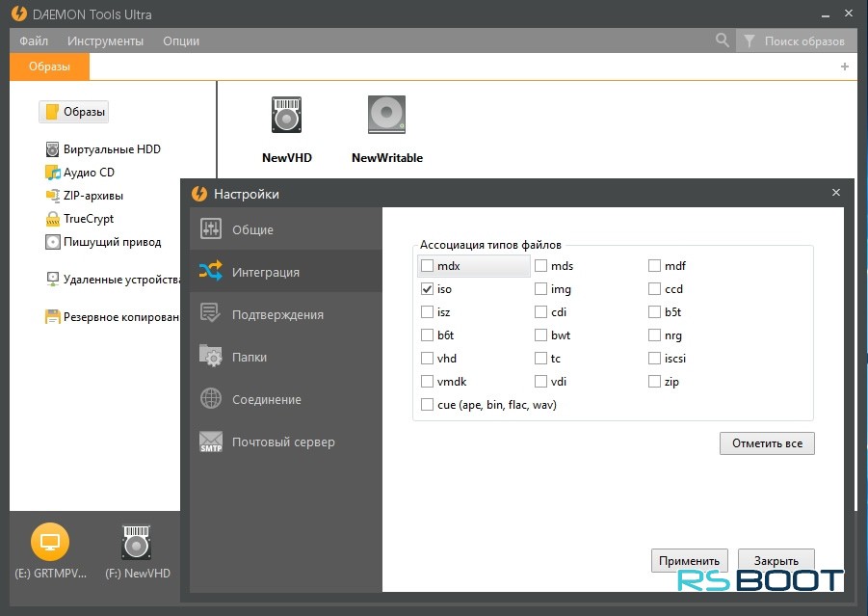Enable the cdi file association
Image resolution: width=868 pixels, height=616 pixels.
tap(540, 312)
